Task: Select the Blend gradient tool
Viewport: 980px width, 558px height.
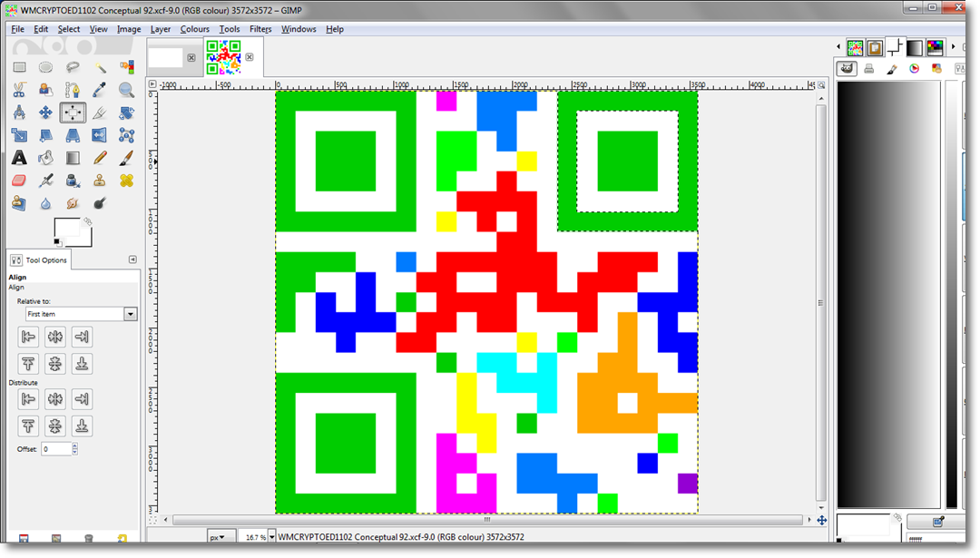Action: (x=73, y=158)
